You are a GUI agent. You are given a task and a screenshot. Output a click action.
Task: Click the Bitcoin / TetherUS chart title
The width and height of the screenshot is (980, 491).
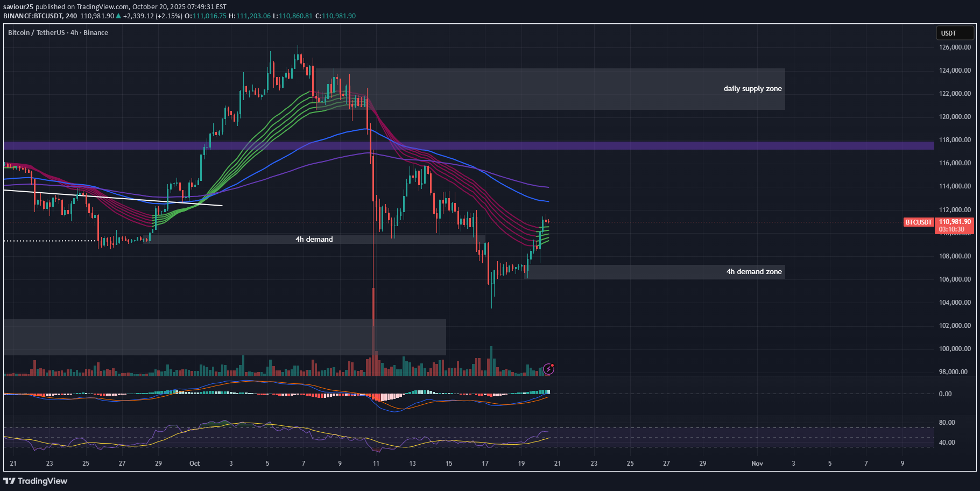pyautogui.click(x=57, y=33)
